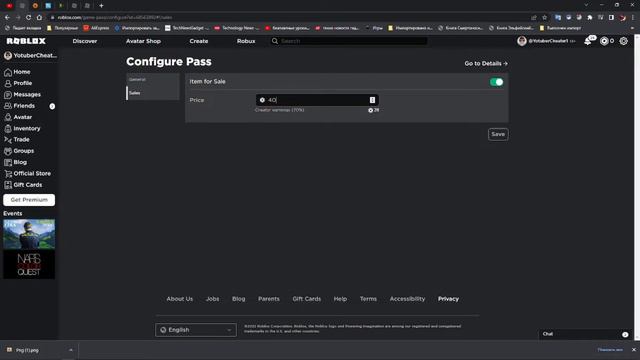Open Friends in sidebar

pos(20,106)
